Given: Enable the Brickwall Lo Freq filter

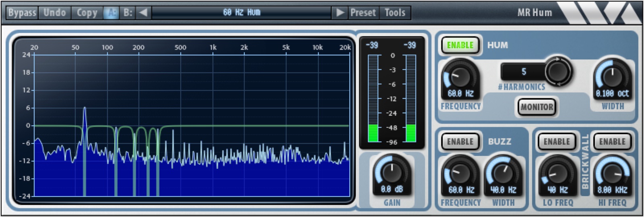Looking at the screenshot, I should click(x=557, y=141).
